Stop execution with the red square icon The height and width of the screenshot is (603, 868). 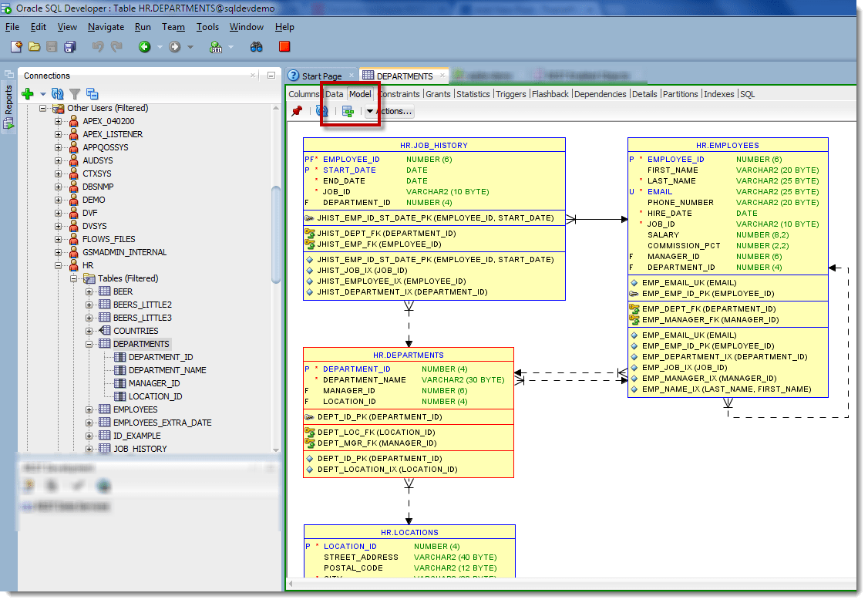click(284, 46)
